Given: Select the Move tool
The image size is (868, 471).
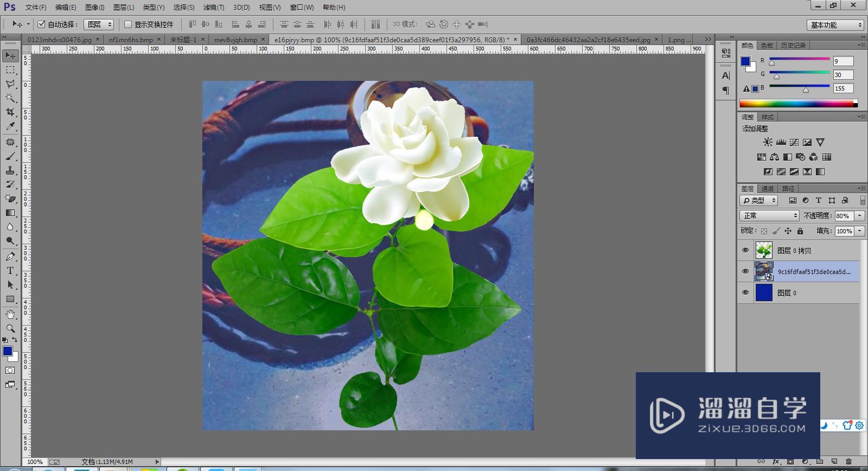Looking at the screenshot, I should click(x=10, y=55).
